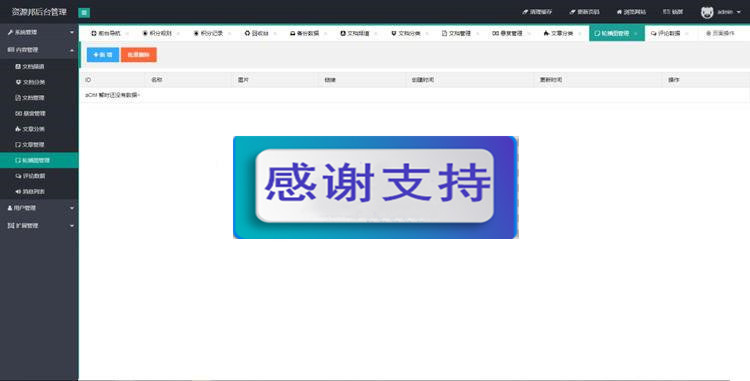Viewport: 750px width, 381px height.
Task: Collapse the 内容管理 sidebar section
Action: pyautogui.click(x=39, y=50)
